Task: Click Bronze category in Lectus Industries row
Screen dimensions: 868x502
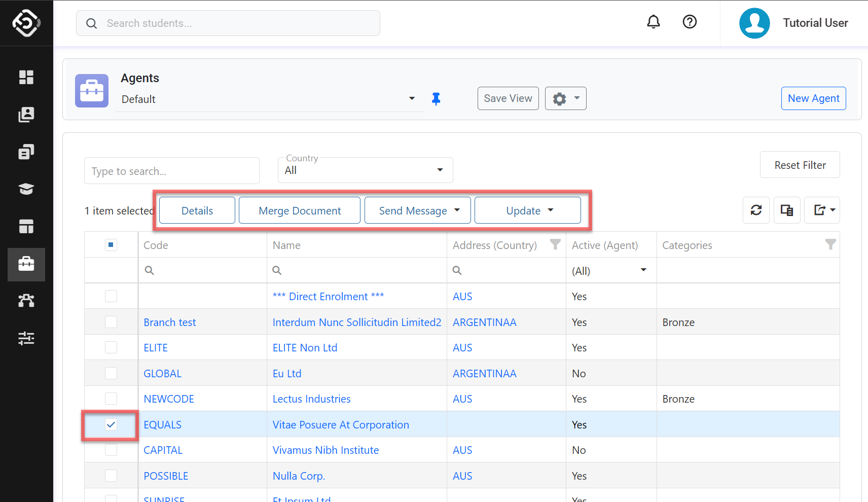Action: pos(678,399)
